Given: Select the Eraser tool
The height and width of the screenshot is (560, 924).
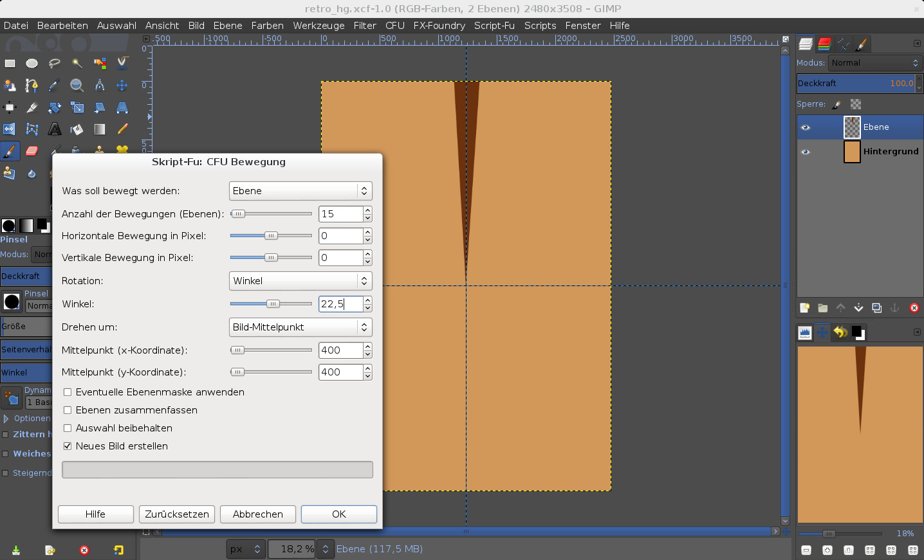Looking at the screenshot, I should (x=32, y=151).
